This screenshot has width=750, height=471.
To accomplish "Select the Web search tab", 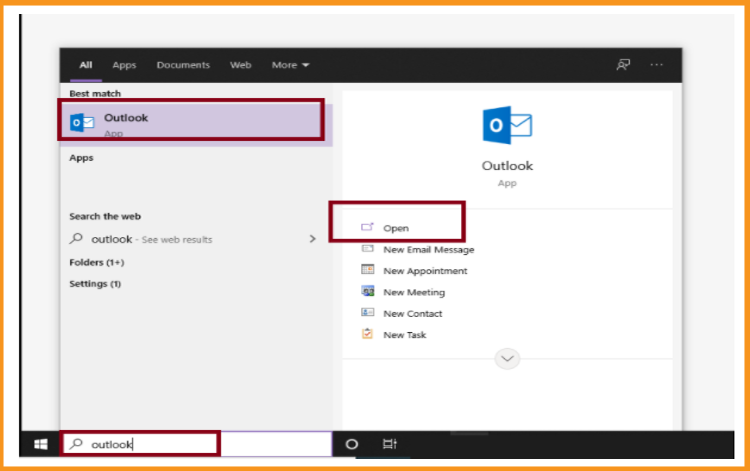I will click(x=241, y=65).
